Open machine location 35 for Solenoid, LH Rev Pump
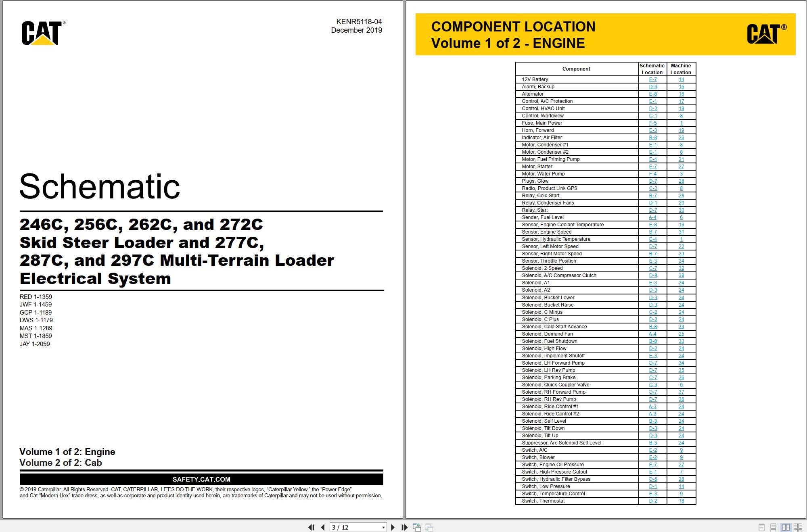Image resolution: width=807 pixels, height=532 pixels. (681, 370)
